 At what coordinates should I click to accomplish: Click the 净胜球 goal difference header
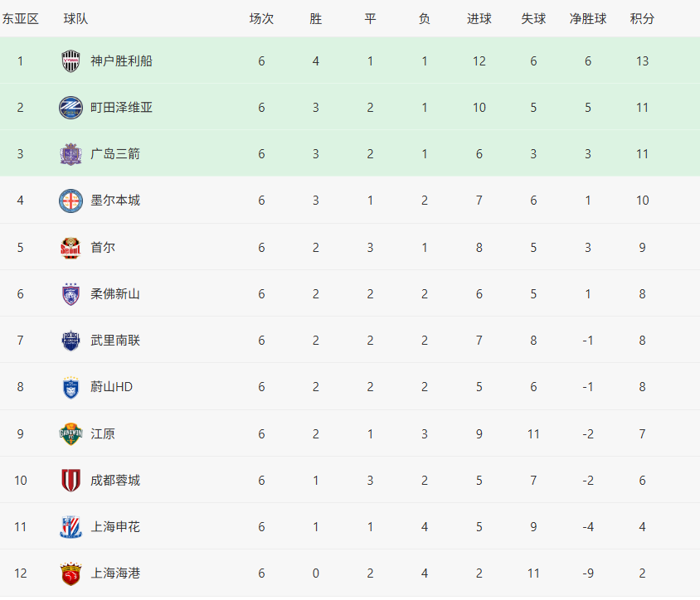click(588, 18)
